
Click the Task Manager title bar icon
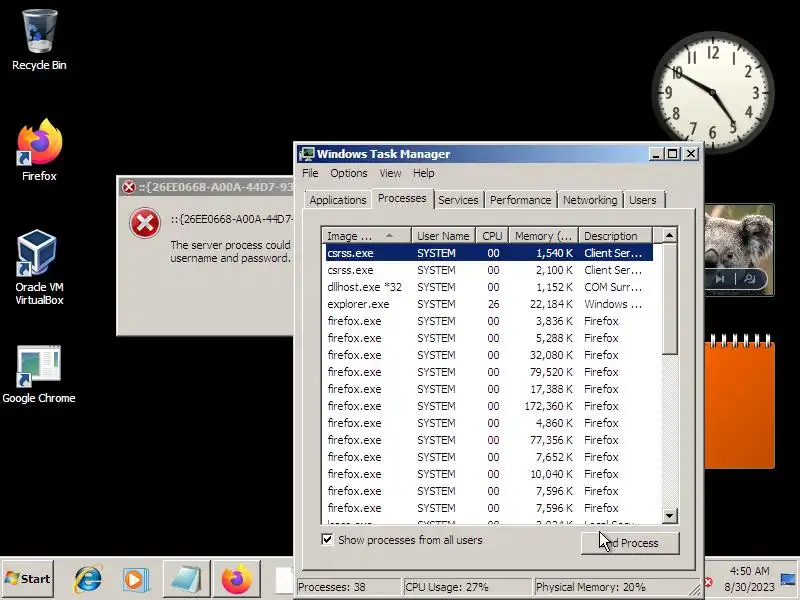pos(307,154)
